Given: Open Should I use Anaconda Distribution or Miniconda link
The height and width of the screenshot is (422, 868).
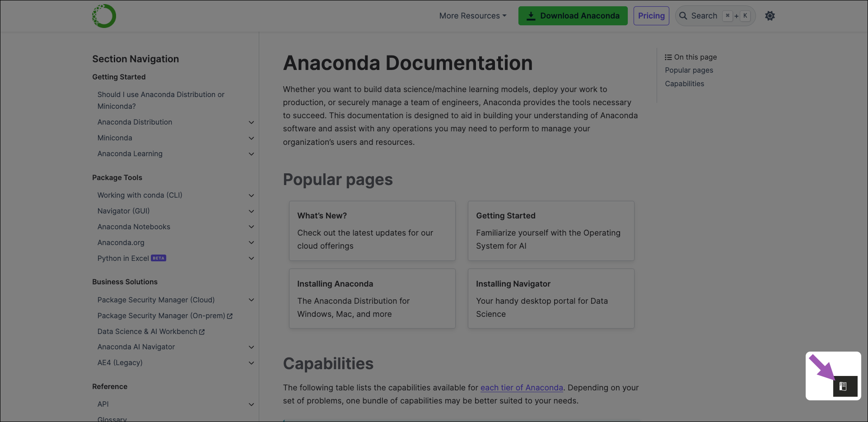Looking at the screenshot, I should point(161,100).
